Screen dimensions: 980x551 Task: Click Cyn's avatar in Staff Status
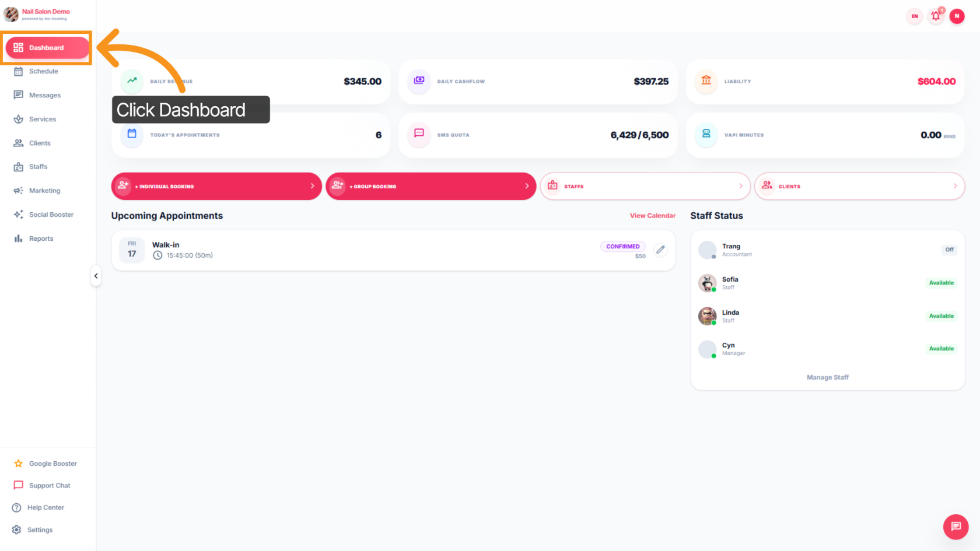click(707, 349)
